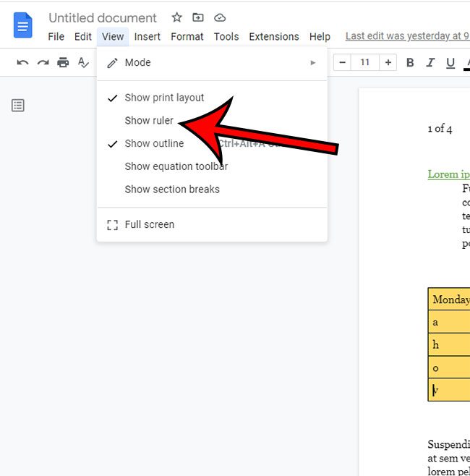Click the font size field showing 11
This screenshot has height=476, width=470.
pyautogui.click(x=365, y=63)
